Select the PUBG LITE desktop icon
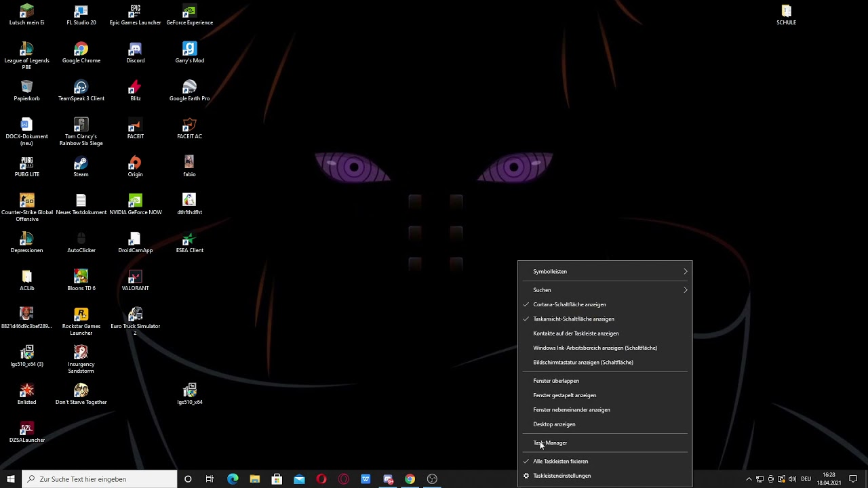This screenshot has height=488, width=868. (x=26, y=167)
